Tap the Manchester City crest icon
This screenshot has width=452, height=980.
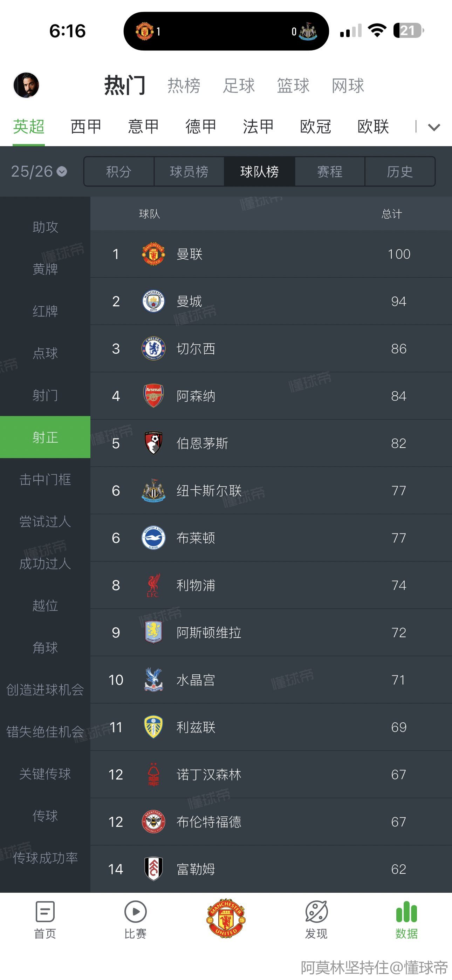pyautogui.click(x=153, y=301)
